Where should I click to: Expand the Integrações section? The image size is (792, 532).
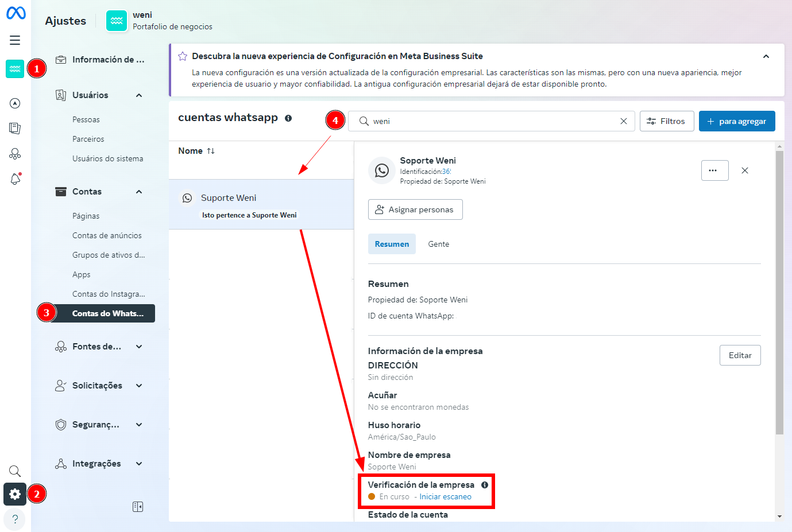(x=139, y=464)
